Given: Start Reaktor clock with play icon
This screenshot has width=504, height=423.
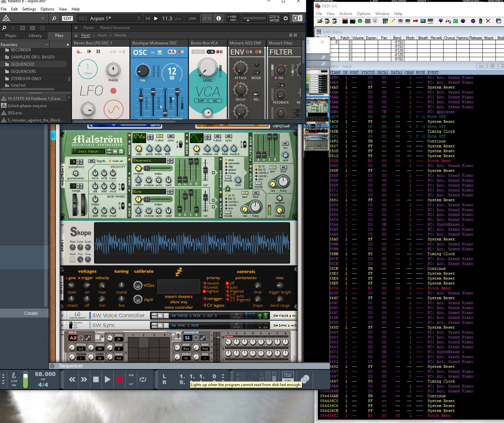Looking at the screenshot, I should tap(156, 19).
